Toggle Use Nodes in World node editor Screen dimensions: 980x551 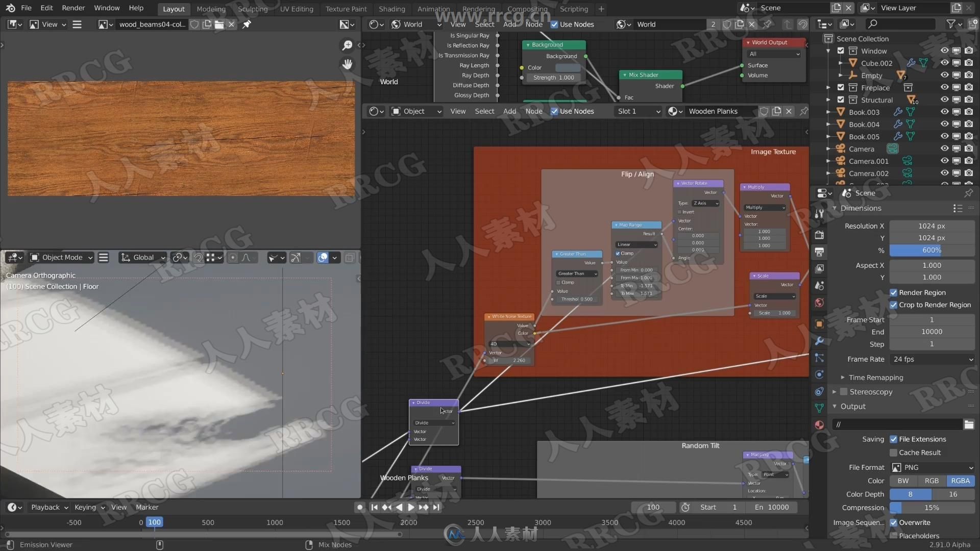tap(554, 24)
